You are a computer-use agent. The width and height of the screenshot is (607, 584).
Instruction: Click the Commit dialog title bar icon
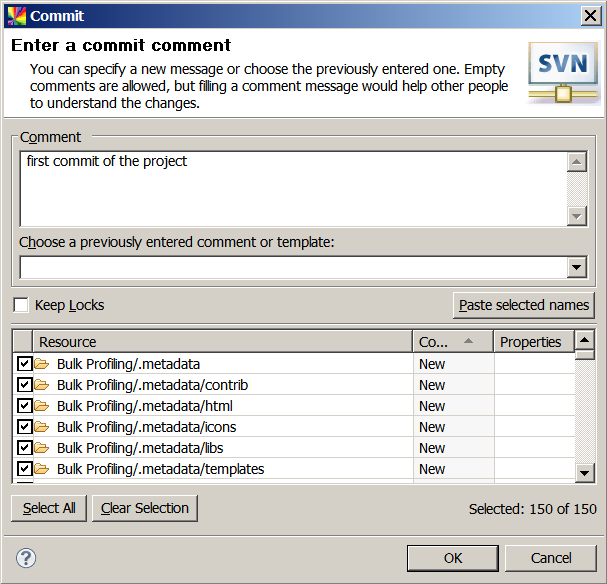[16, 16]
